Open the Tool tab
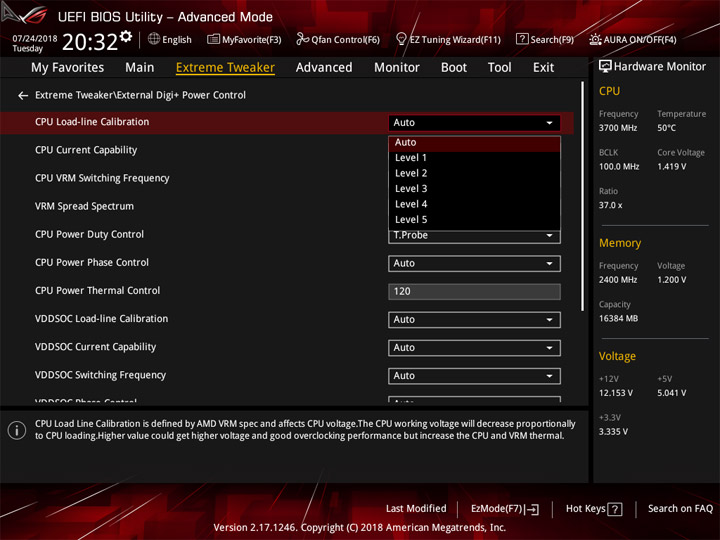This screenshot has width=720, height=540. click(x=499, y=68)
